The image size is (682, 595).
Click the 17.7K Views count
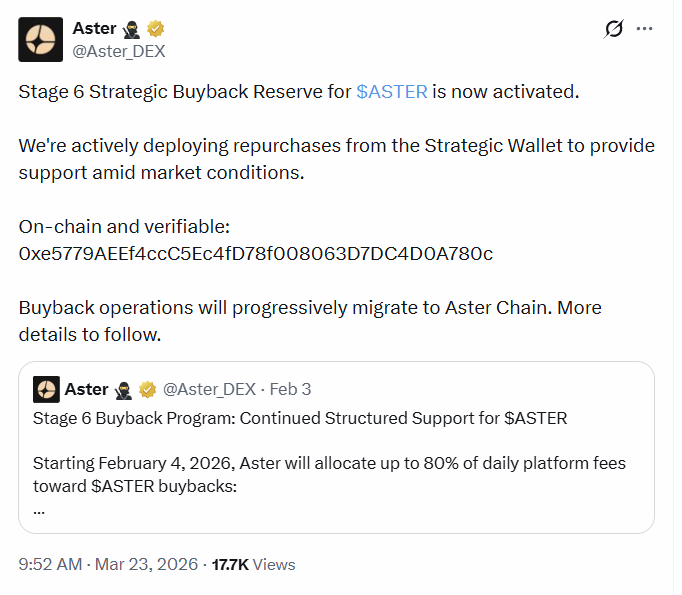pos(254,564)
